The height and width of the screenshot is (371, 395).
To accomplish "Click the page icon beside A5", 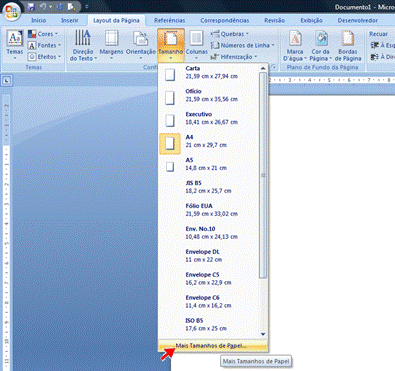I will coord(170,167).
